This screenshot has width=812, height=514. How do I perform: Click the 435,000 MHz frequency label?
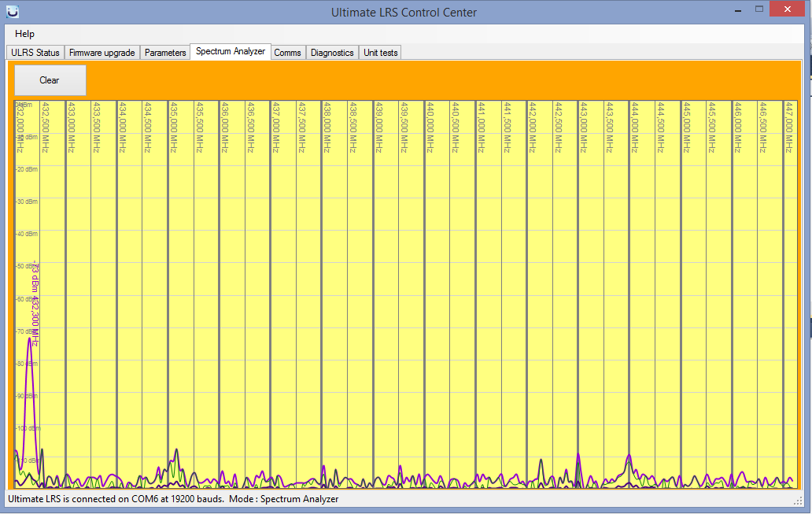[173, 127]
